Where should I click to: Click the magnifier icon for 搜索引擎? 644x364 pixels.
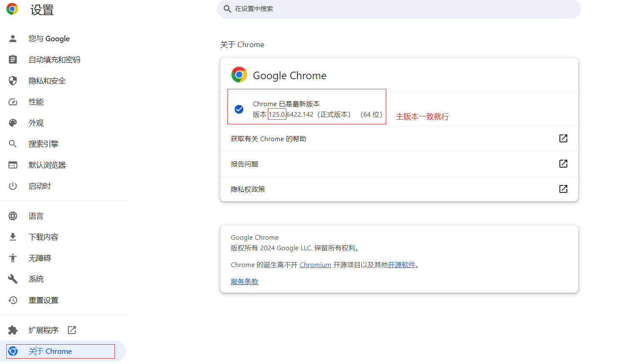13,144
